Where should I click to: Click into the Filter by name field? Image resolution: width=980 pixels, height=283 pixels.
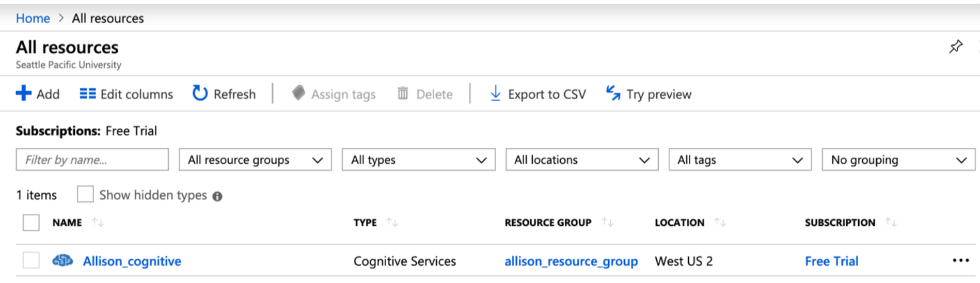coord(92,160)
